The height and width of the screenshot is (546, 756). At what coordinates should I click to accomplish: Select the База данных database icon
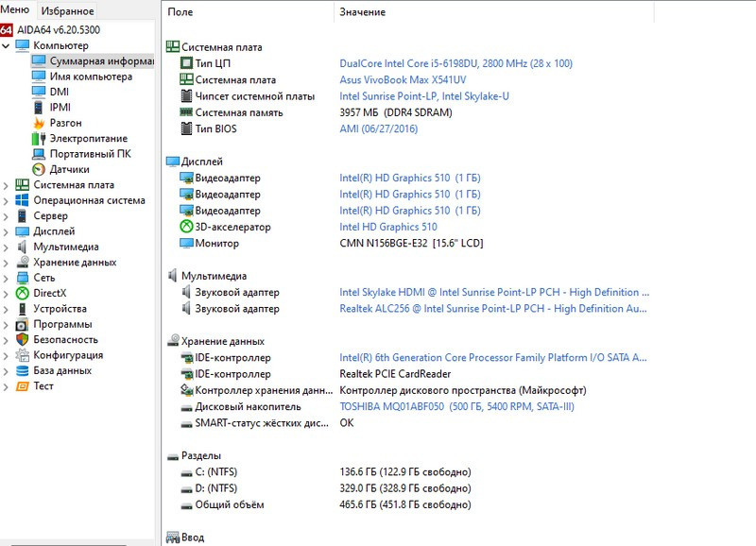tap(23, 370)
